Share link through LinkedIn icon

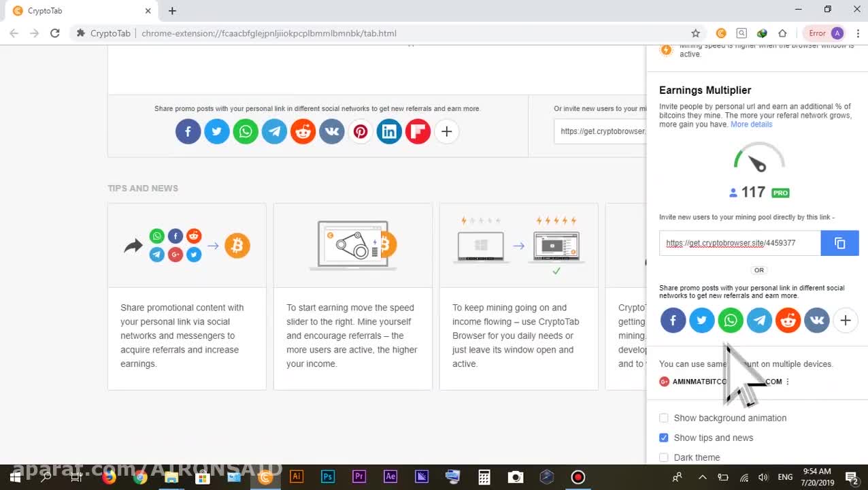(389, 131)
